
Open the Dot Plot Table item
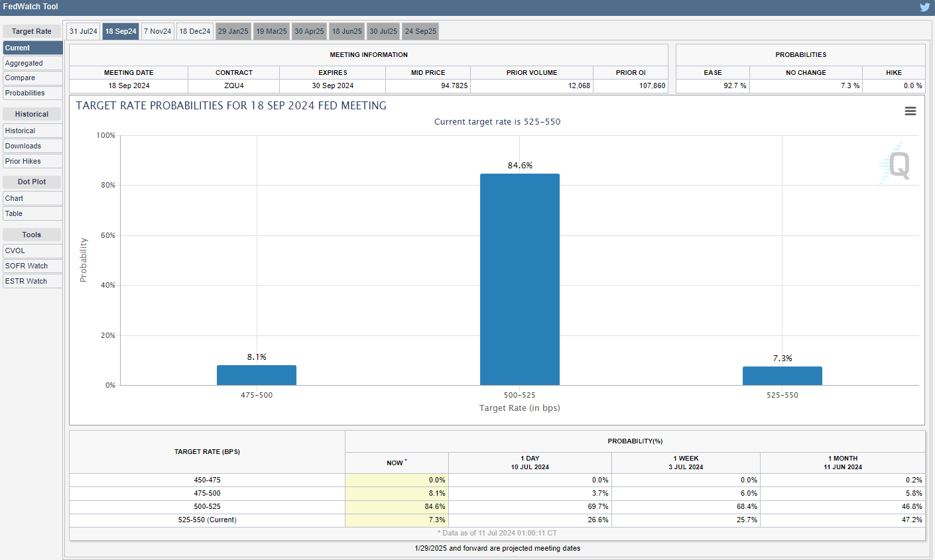pos(32,213)
